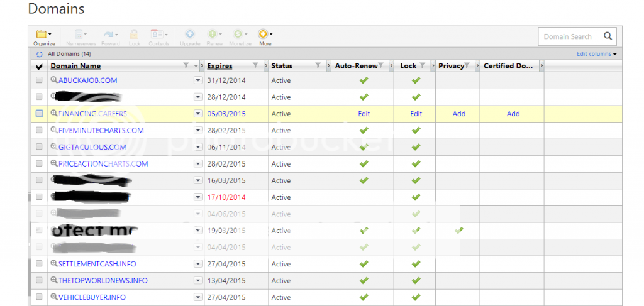Open the dropdown arrow for VEHICLEBUYER.INFO

(198, 297)
